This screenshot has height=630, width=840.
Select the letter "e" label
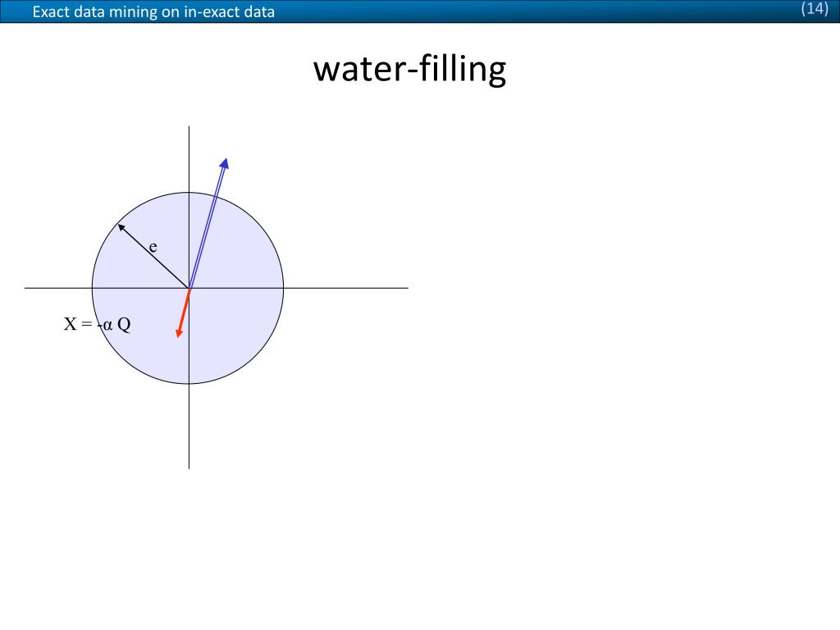[153, 247]
